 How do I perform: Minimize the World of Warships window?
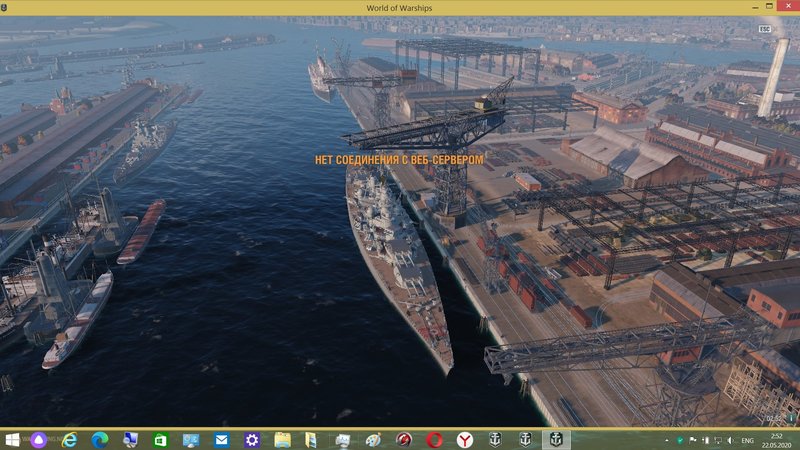click(x=755, y=8)
